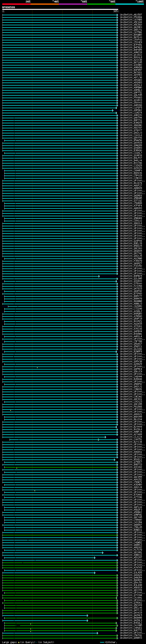Select the UniRef100_P17079 label

point(131,550)
